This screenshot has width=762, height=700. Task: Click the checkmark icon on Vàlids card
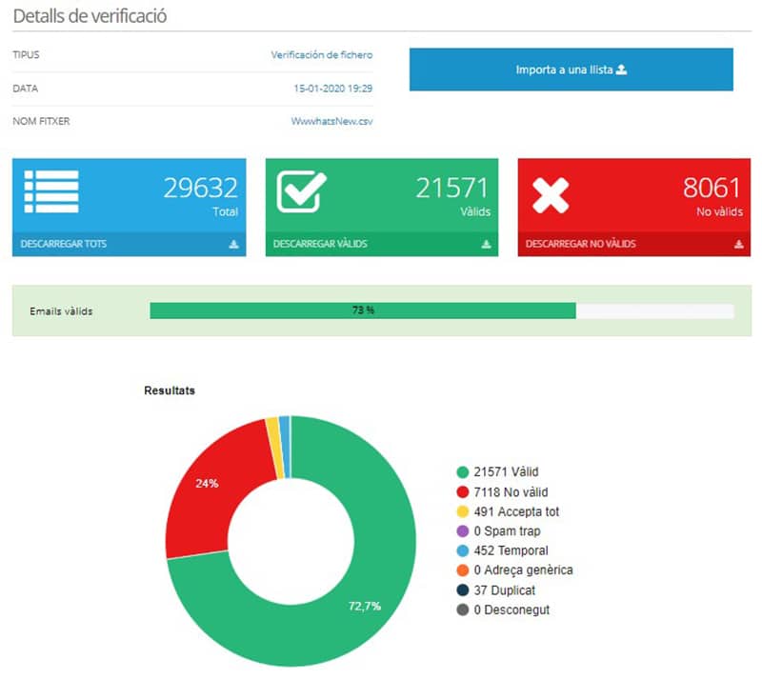point(301,191)
